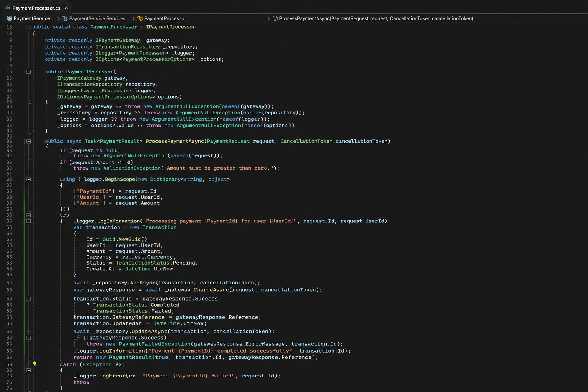
Task: Click "Amount must be greater than zero." string
Action: point(219,168)
